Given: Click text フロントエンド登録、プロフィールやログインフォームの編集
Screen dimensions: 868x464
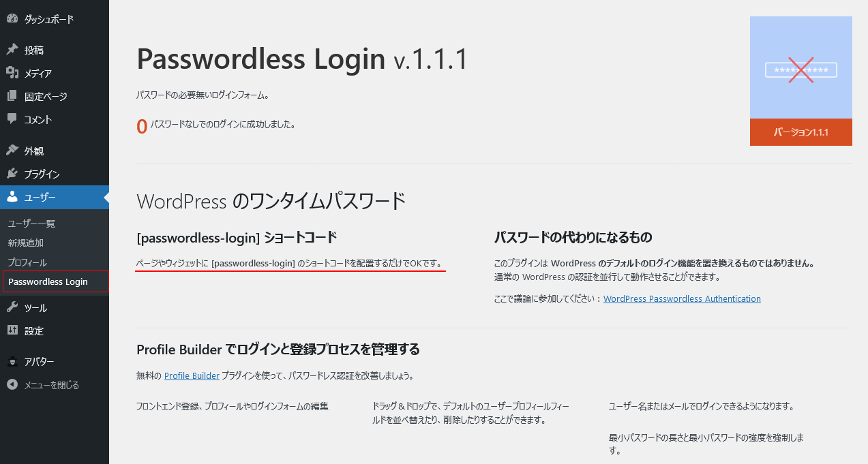Looking at the screenshot, I should coord(233,406).
